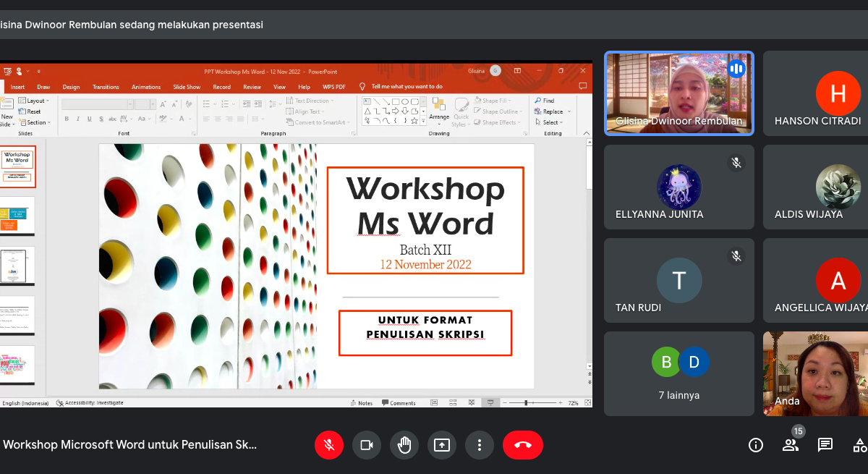Toggle Center paragraph alignment
This screenshot has width=868, height=474.
(x=218, y=119)
